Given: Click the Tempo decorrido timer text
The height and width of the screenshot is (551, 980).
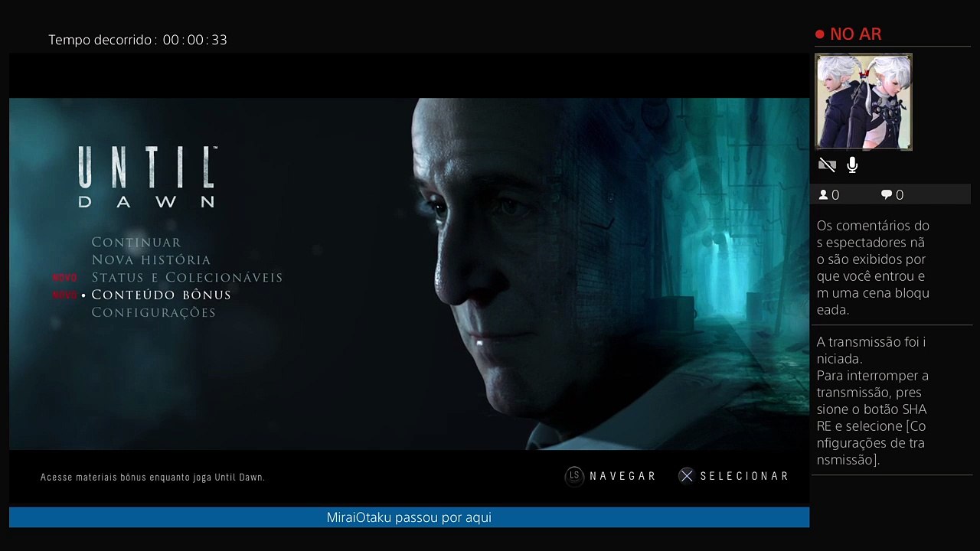Looking at the screenshot, I should (138, 40).
